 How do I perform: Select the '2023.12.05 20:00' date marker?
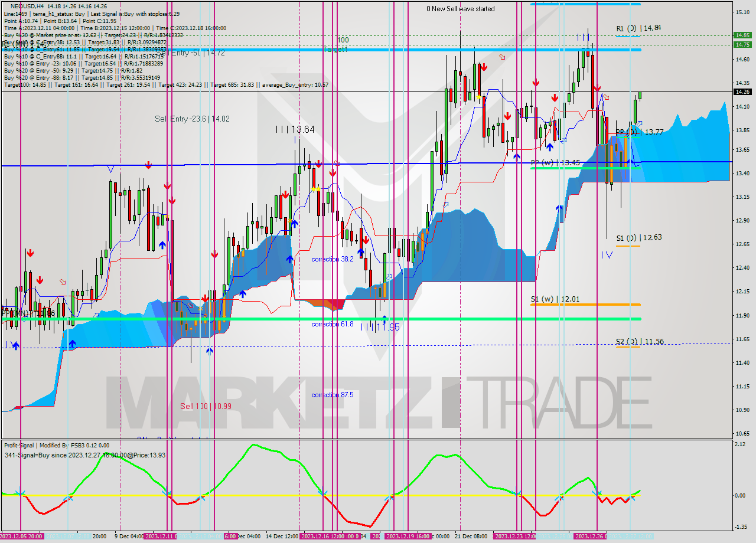coord(22,537)
